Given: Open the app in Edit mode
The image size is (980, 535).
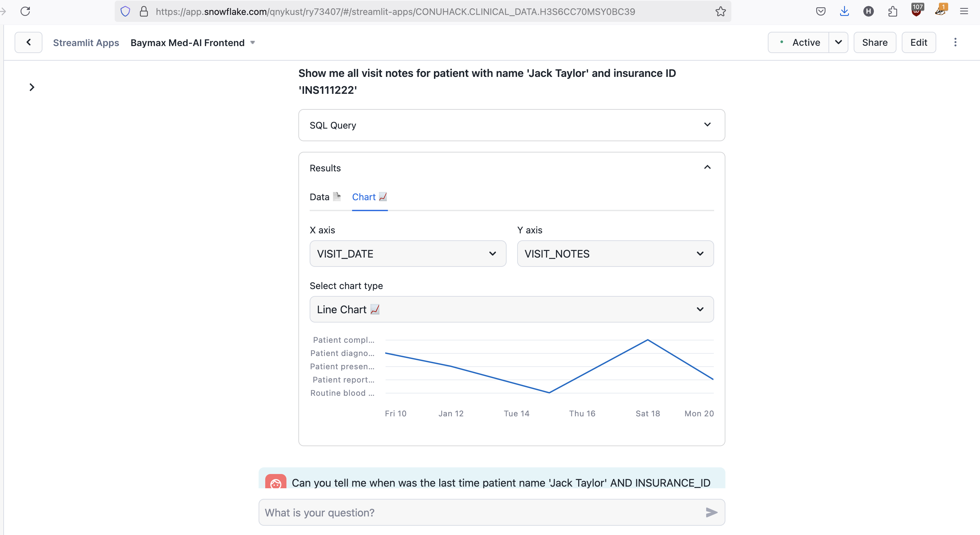Looking at the screenshot, I should click(919, 42).
